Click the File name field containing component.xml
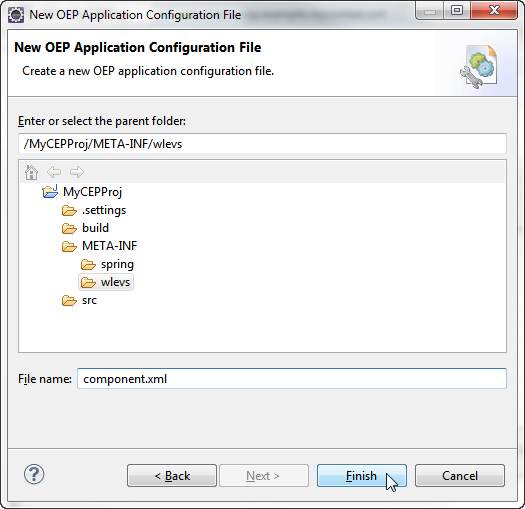 click(292, 379)
